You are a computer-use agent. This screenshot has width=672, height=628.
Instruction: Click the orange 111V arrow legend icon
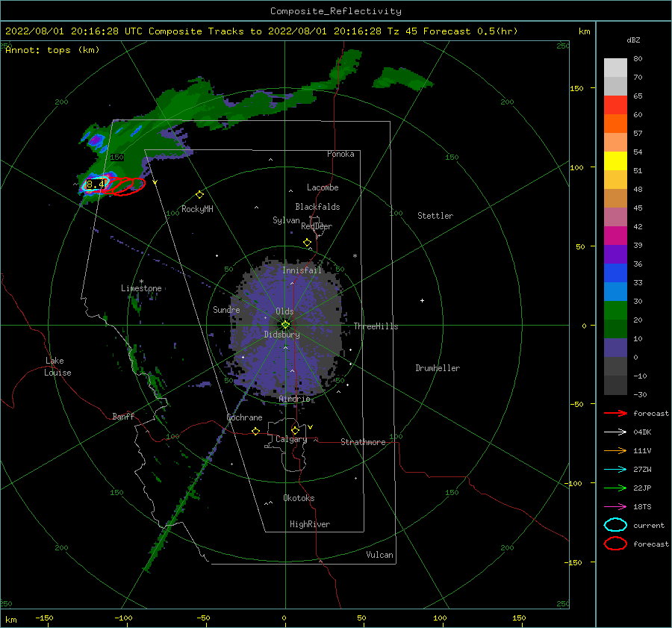(615, 450)
